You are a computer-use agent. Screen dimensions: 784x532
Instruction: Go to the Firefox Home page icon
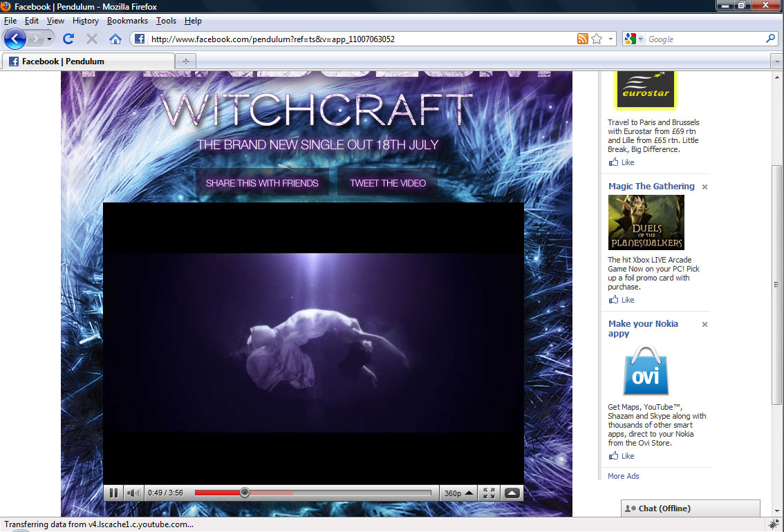point(115,39)
